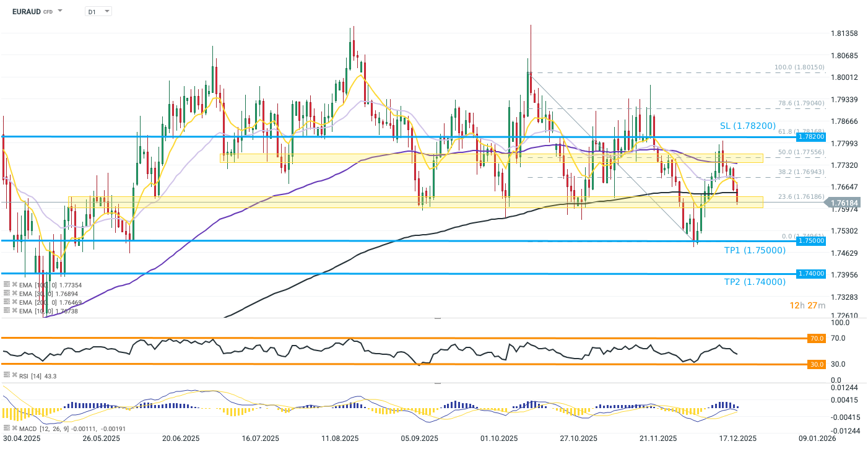Viewport: 868px width, 449px height.
Task: Open settings icon for EMA 200
Action: 7,302
